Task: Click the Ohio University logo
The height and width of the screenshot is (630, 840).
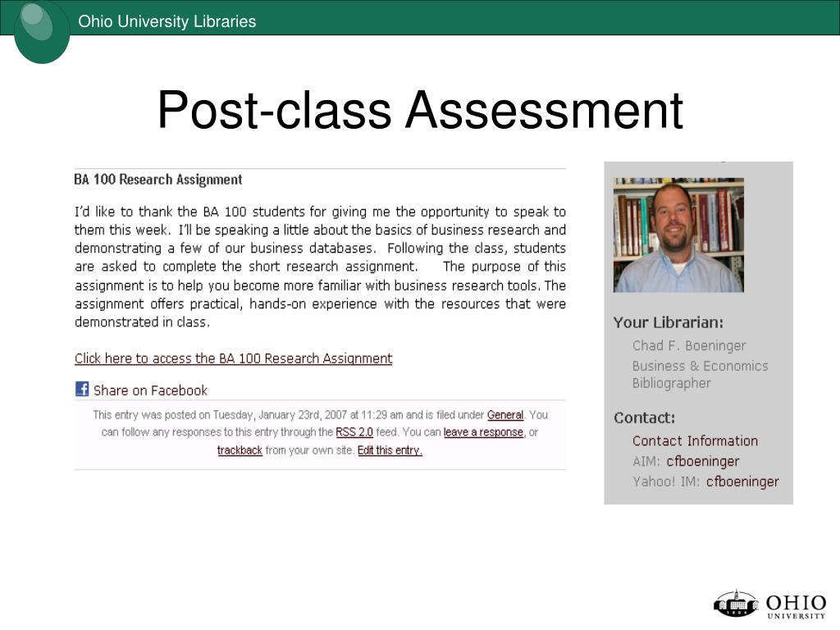Action: coord(769,605)
